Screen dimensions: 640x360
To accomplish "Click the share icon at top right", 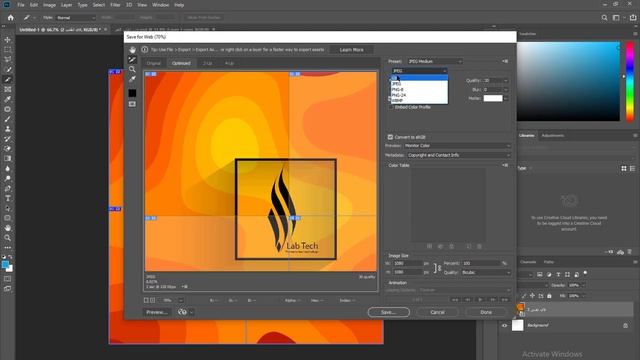I will (x=633, y=18).
